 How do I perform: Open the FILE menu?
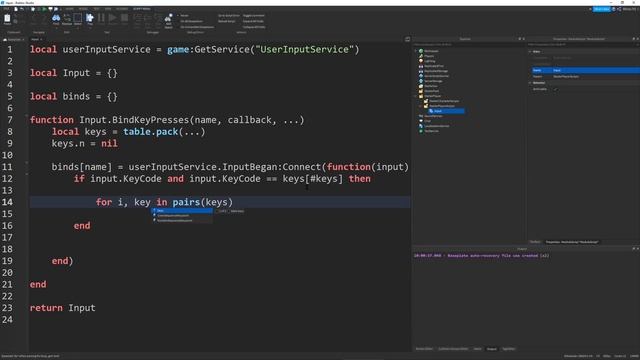[x=6, y=9]
